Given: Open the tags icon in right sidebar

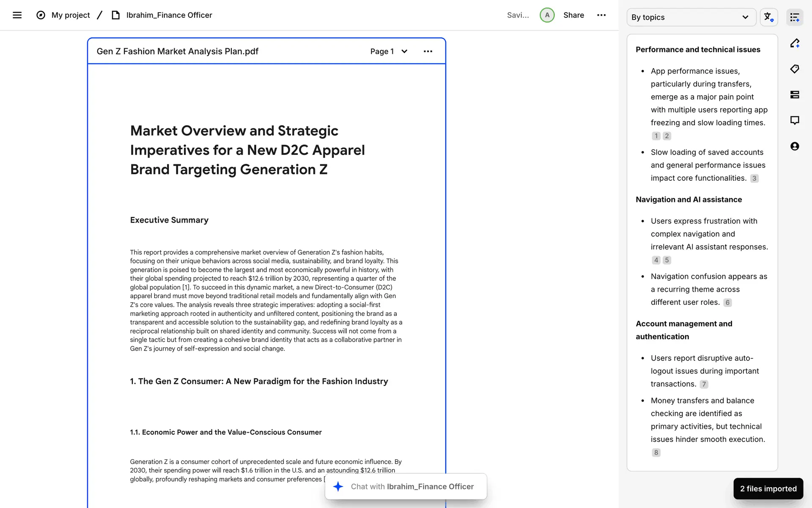Looking at the screenshot, I should (x=794, y=69).
